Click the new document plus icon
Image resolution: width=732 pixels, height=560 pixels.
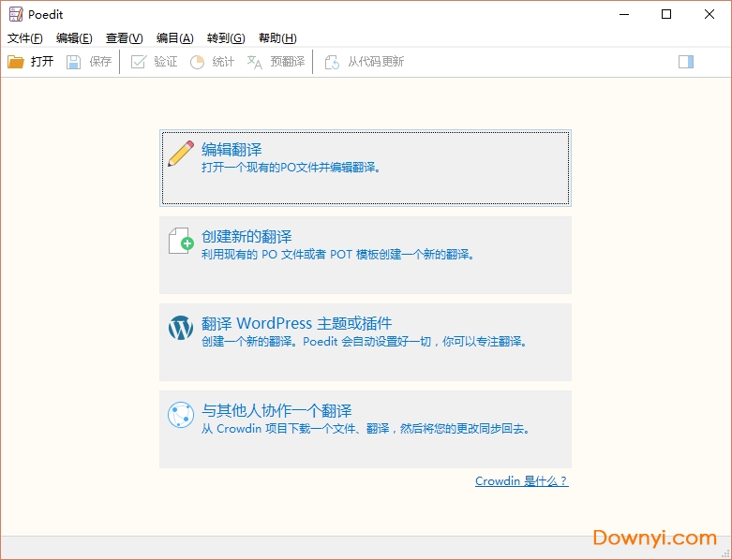click(x=181, y=241)
